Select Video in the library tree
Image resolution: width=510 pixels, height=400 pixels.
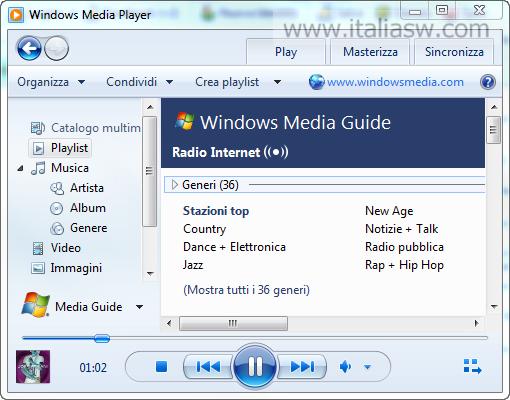tap(66, 248)
